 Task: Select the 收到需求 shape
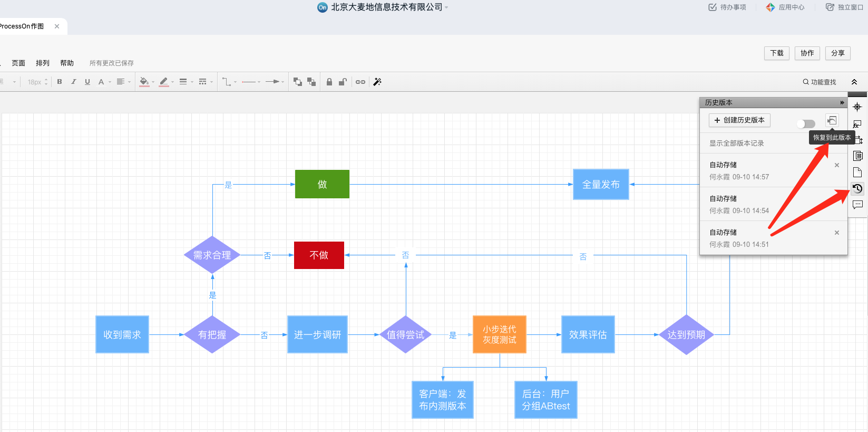pyautogui.click(x=122, y=334)
